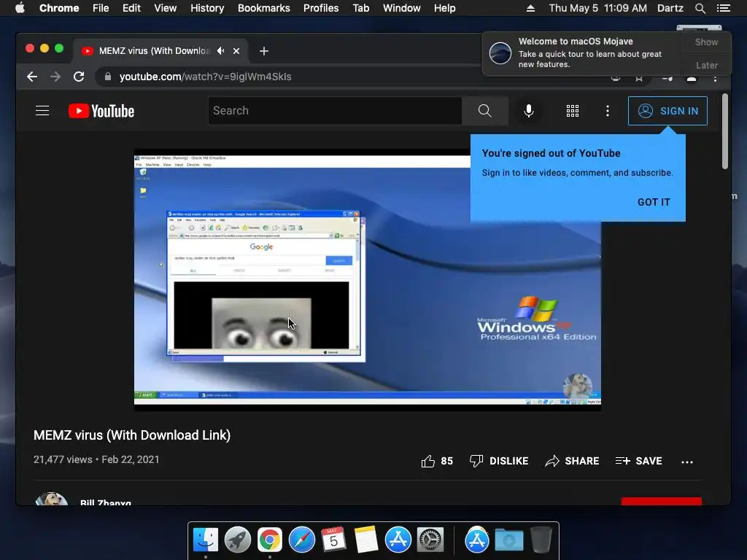Click the channel name Bill Zhanyg

106,502
